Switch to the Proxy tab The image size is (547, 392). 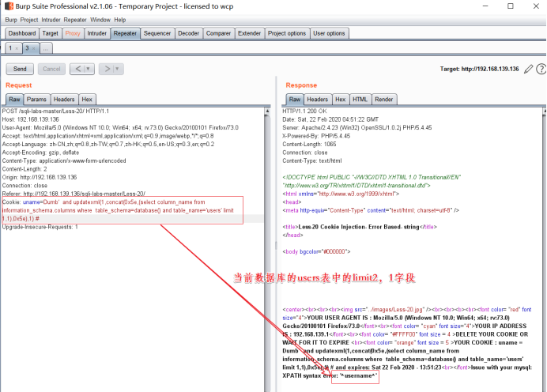[x=73, y=33]
